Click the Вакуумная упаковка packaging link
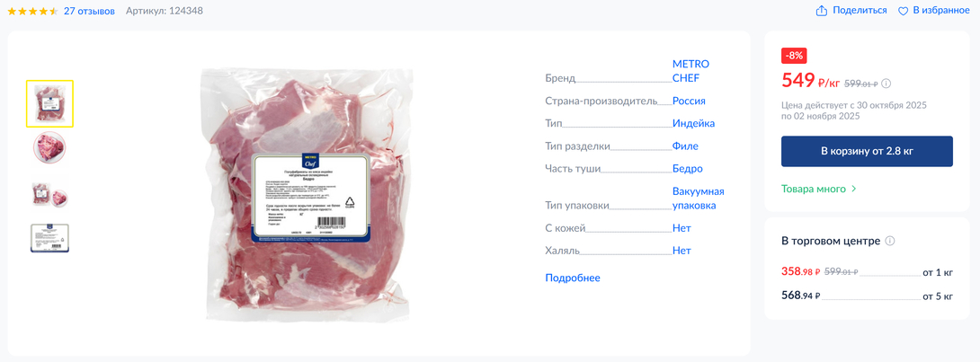Viewport: 980px width, 362px height. [x=698, y=199]
